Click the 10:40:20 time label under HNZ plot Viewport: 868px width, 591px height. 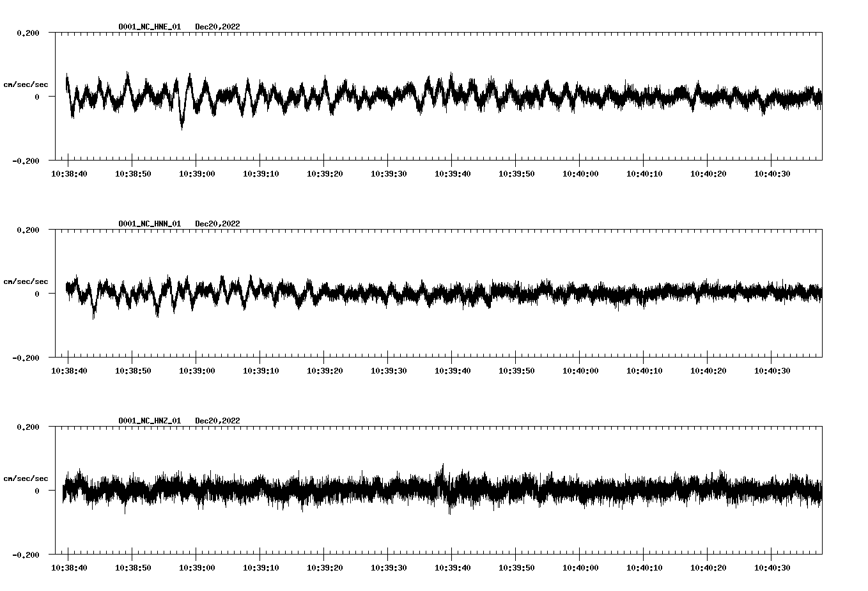pos(708,567)
